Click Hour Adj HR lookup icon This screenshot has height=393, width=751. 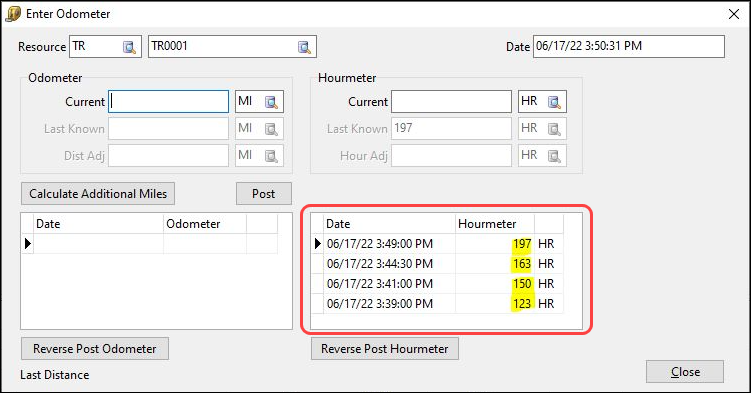pyautogui.click(x=554, y=156)
